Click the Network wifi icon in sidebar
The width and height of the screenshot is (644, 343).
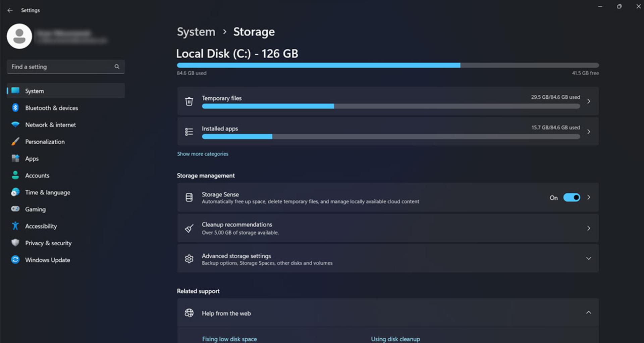[15, 125]
